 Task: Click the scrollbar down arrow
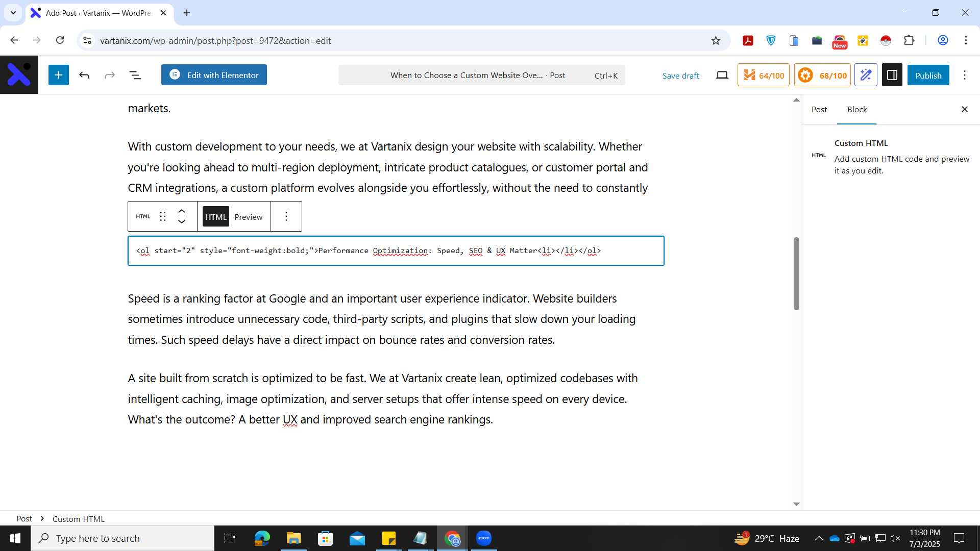(796, 504)
